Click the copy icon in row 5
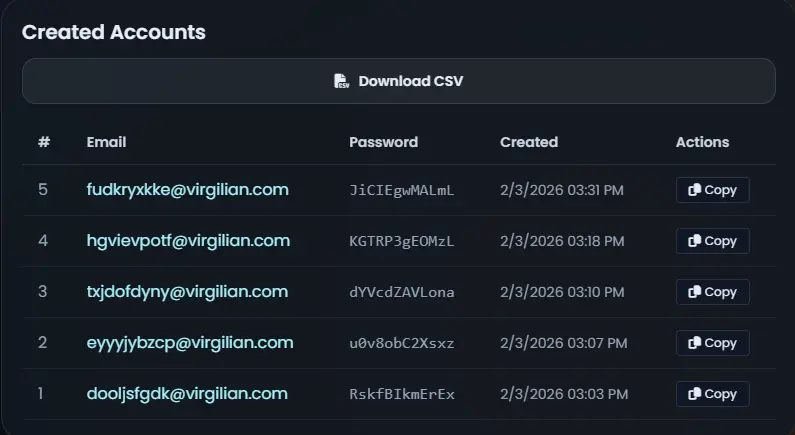 [694, 190]
